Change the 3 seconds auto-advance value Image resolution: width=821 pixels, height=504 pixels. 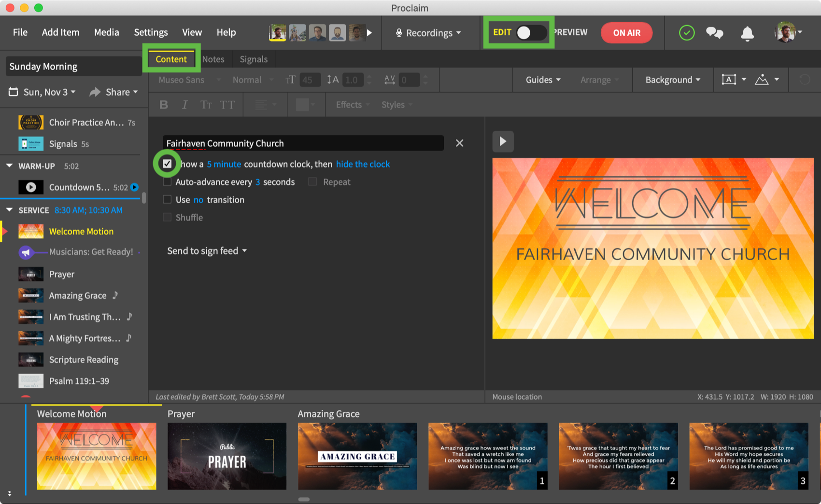(258, 182)
